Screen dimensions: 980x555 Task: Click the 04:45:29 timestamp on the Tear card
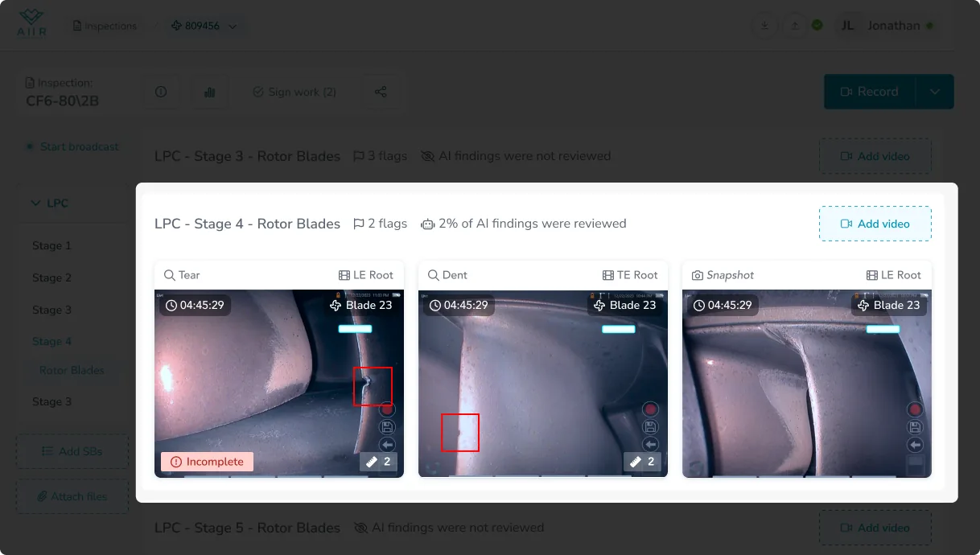(195, 305)
